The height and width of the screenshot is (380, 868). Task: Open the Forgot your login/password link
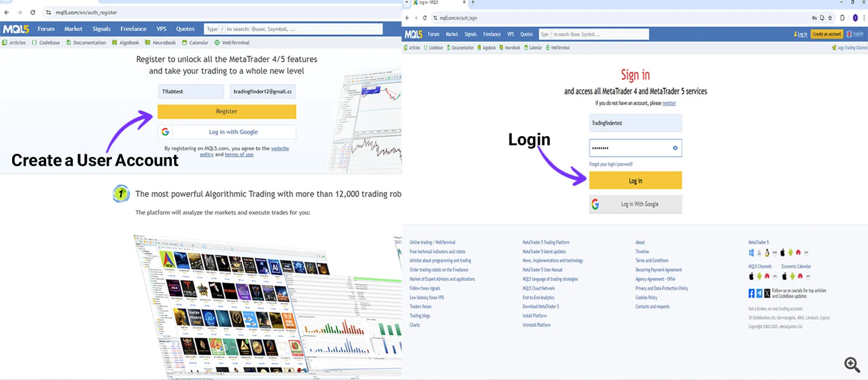click(611, 165)
